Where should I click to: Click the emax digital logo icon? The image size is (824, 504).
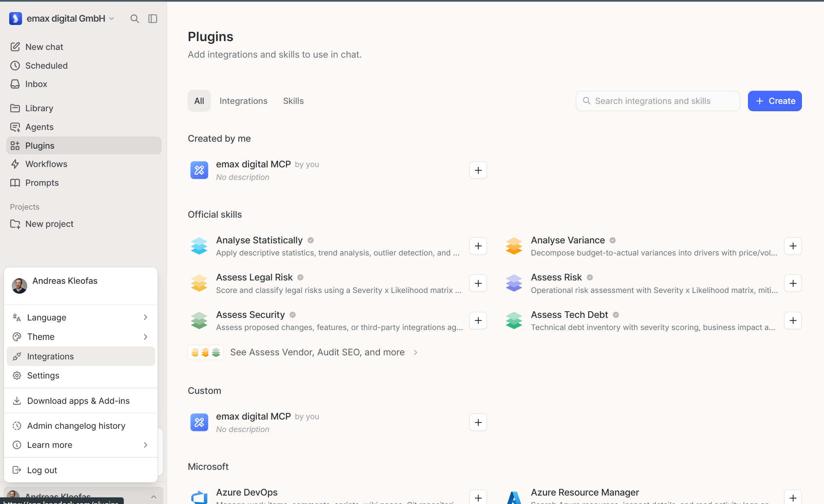16,18
